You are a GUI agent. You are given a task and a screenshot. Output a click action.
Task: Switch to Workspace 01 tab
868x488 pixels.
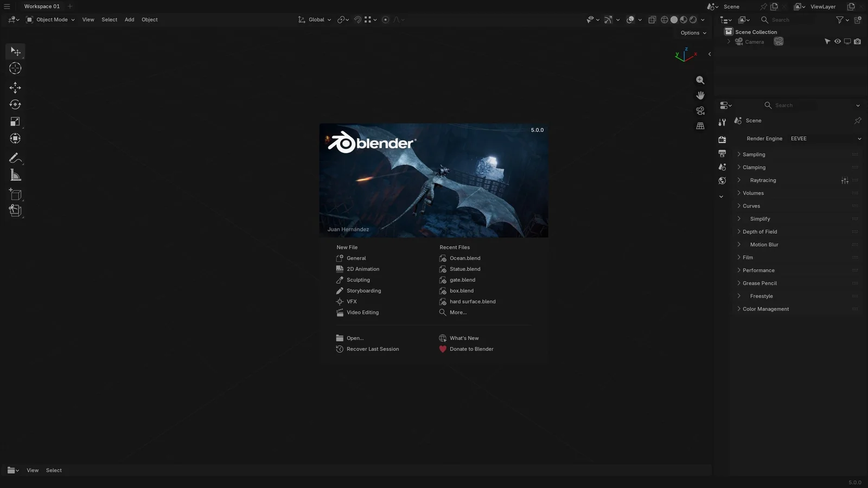pos(42,7)
